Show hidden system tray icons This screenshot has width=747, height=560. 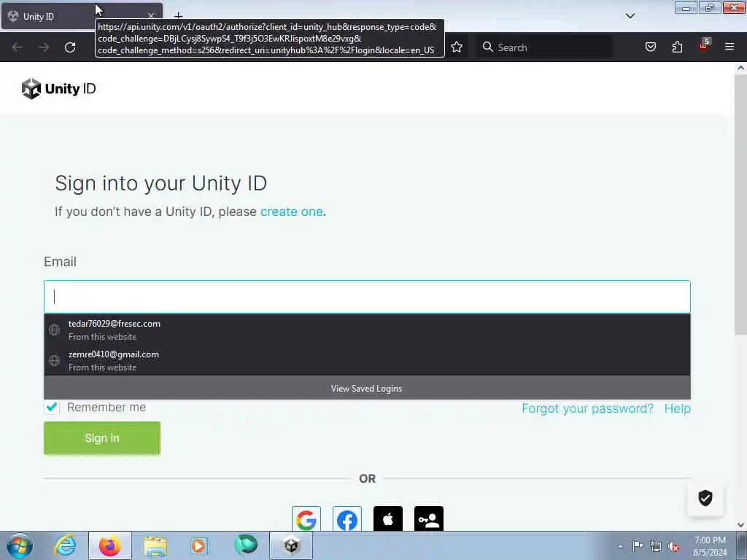[620, 546]
